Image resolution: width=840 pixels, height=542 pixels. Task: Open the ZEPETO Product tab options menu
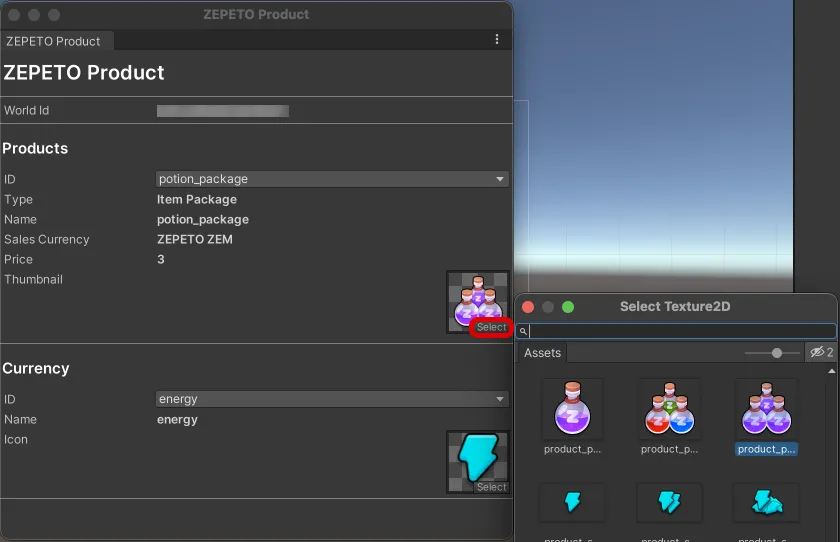(497, 39)
